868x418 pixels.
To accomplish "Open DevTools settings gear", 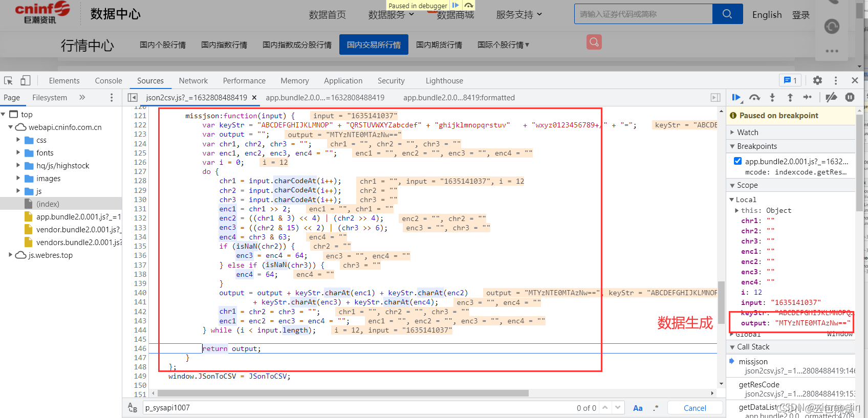I will (817, 80).
